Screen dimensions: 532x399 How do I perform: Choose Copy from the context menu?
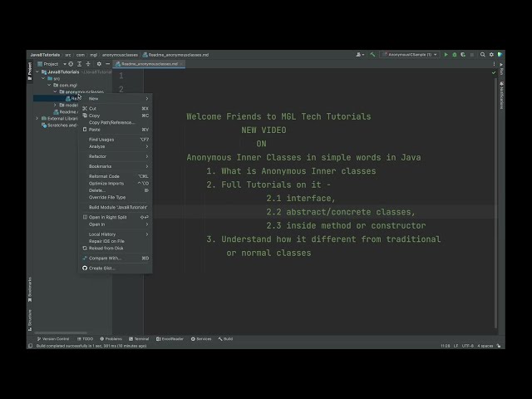click(116, 116)
